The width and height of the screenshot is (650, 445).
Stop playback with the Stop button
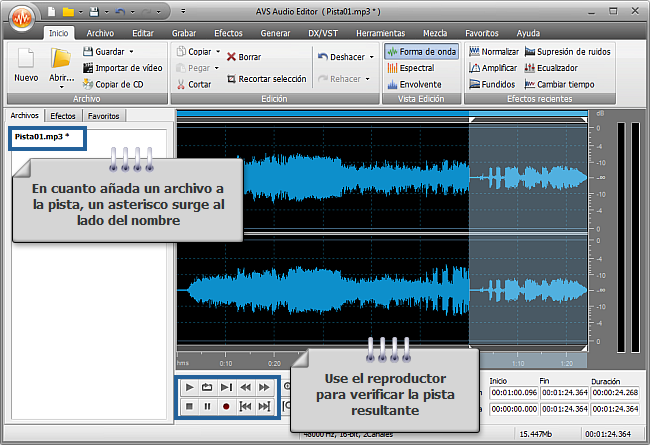point(189,406)
